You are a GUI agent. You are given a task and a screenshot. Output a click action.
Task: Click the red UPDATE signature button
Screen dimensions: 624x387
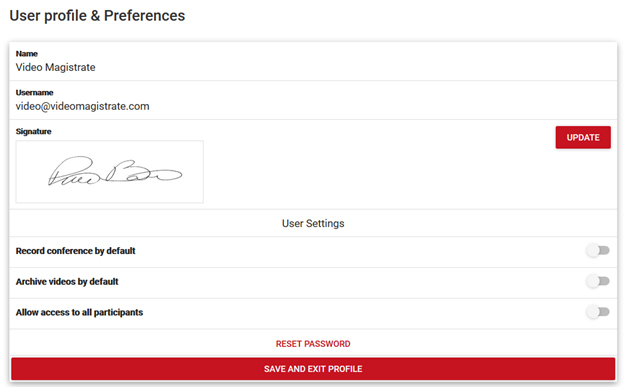583,137
